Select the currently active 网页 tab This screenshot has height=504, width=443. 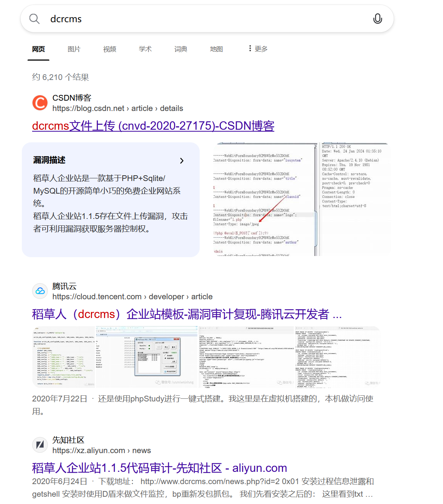(38, 49)
